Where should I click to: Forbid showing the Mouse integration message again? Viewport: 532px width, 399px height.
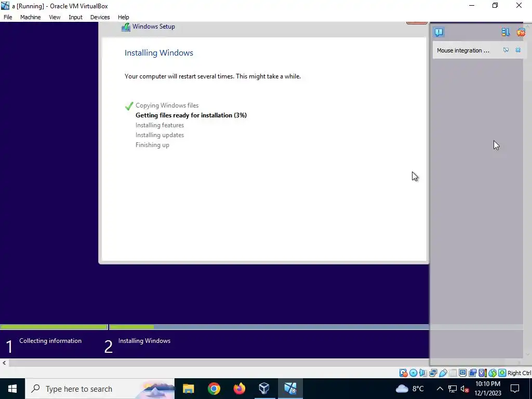pos(506,50)
